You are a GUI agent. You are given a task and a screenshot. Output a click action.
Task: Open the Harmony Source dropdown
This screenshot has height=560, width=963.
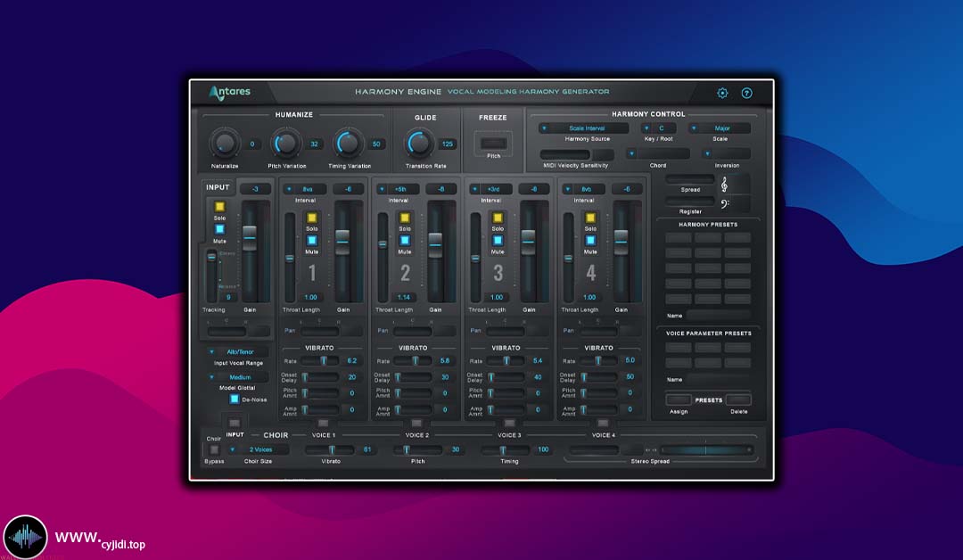pyautogui.click(x=583, y=128)
